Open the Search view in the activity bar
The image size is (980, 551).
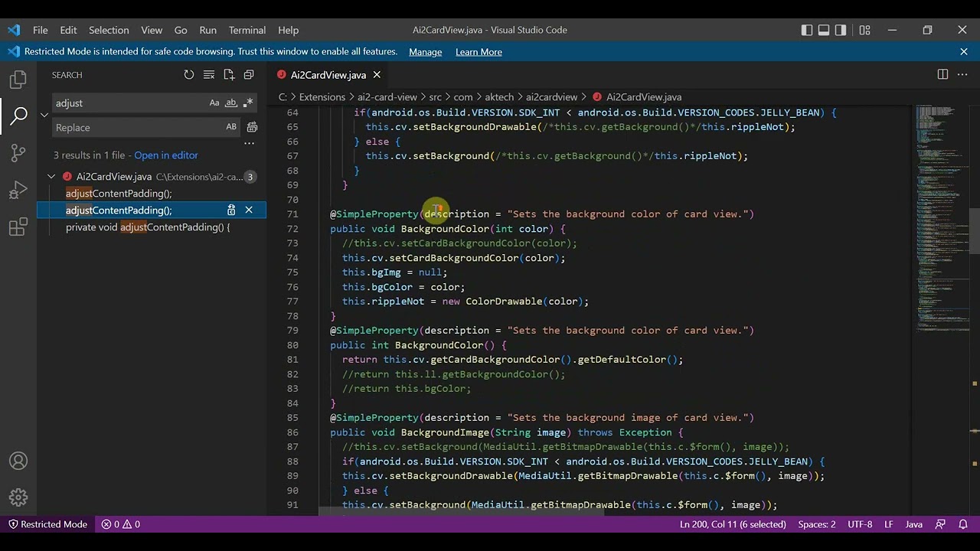pyautogui.click(x=18, y=116)
